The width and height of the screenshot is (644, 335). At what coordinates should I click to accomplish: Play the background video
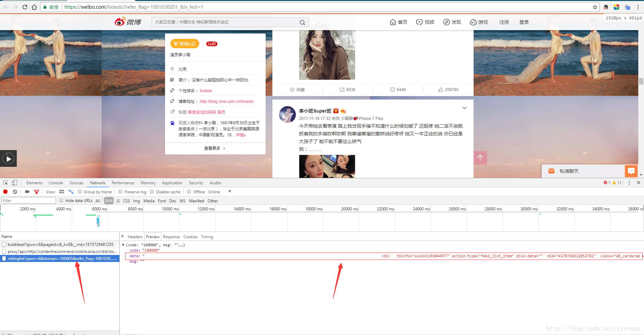click(x=8, y=159)
